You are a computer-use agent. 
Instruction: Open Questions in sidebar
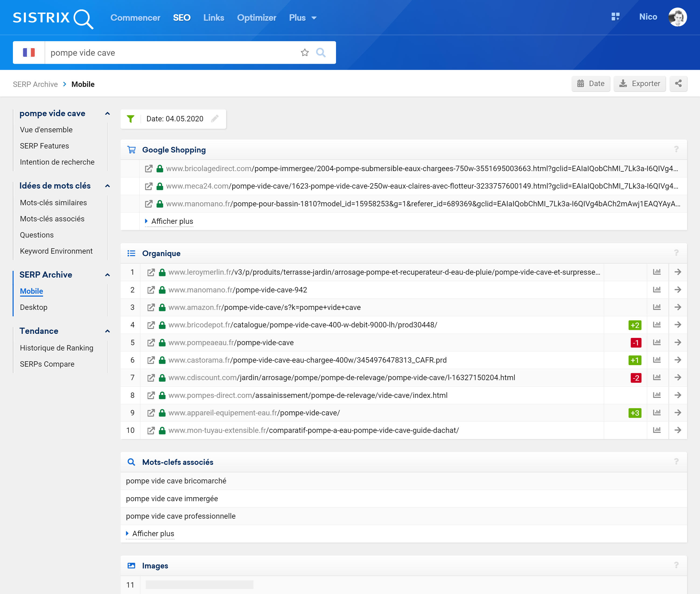[x=37, y=235]
